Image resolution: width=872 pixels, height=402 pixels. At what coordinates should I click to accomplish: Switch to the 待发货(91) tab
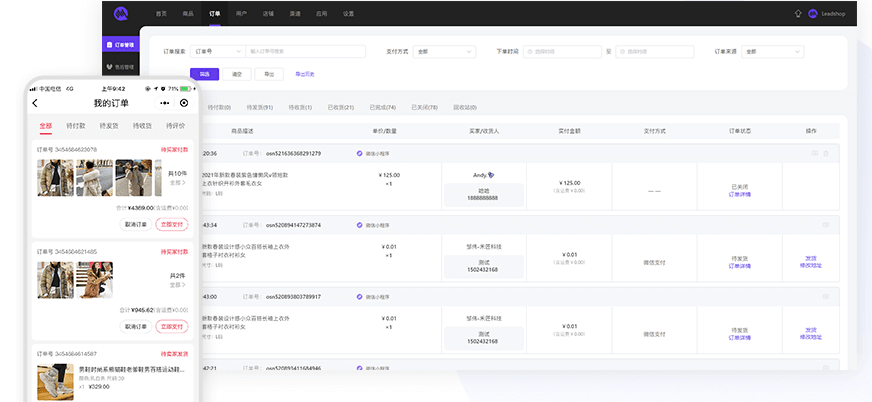[260, 107]
